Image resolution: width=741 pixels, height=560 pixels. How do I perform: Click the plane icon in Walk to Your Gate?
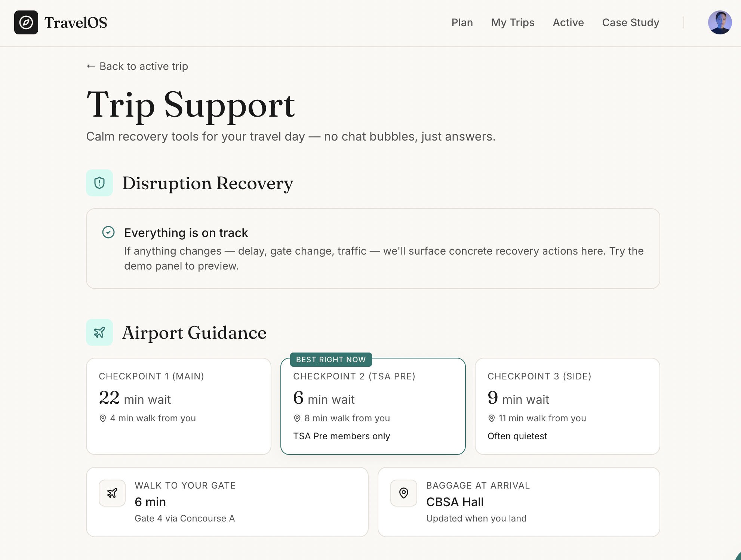[x=112, y=493]
